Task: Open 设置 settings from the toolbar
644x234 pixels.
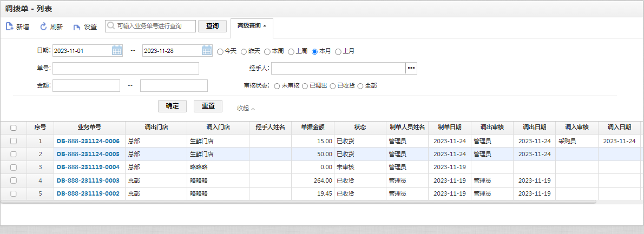Action: [x=85, y=26]
